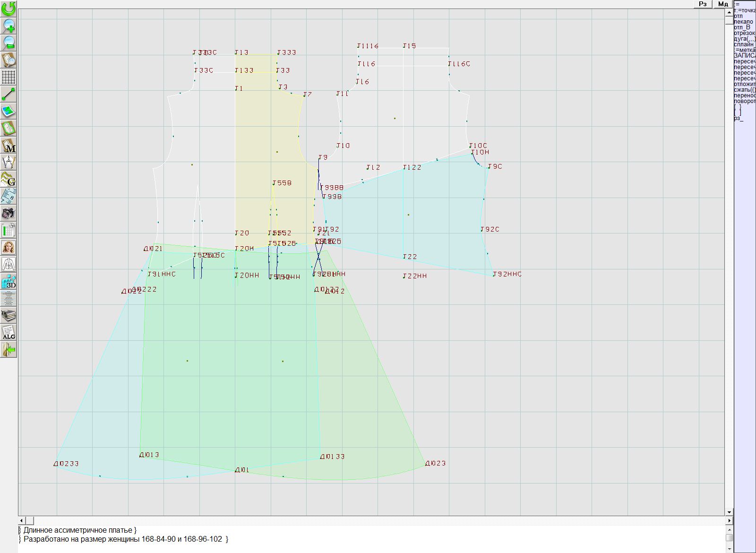Zoom out with the magnifier minus icon
Viewport: 756px width, 553px height.
[9, 43]
